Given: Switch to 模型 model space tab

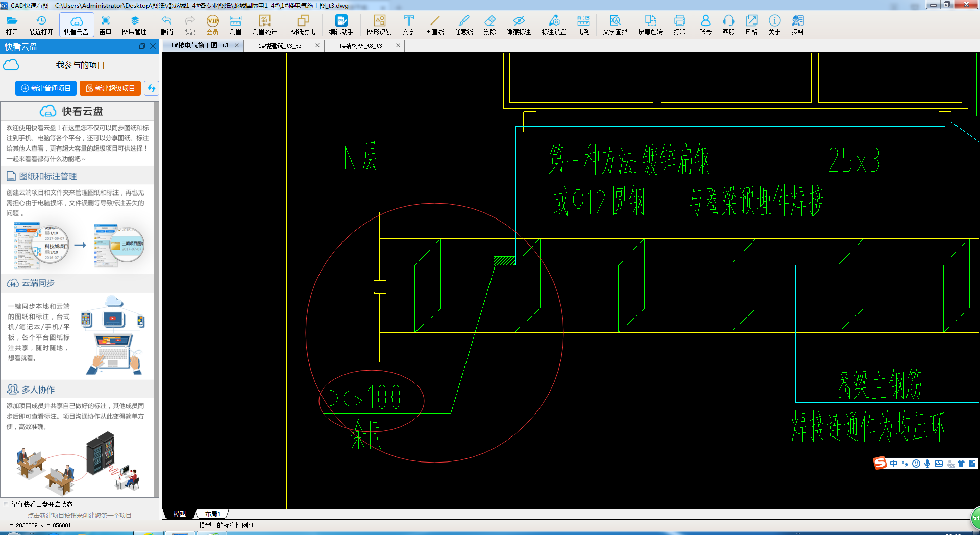Looking at the screenshot, I should 180,514.
